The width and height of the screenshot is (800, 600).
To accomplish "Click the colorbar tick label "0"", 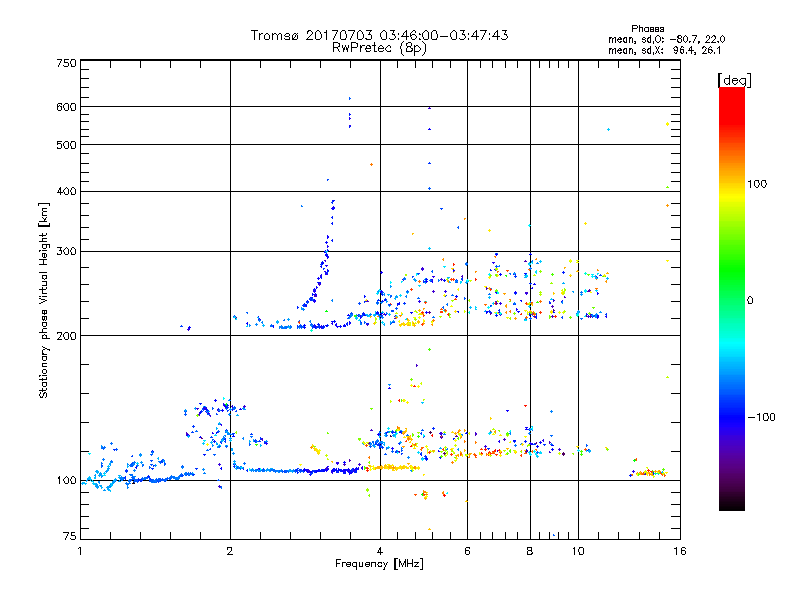I will [x=749, y=300].
